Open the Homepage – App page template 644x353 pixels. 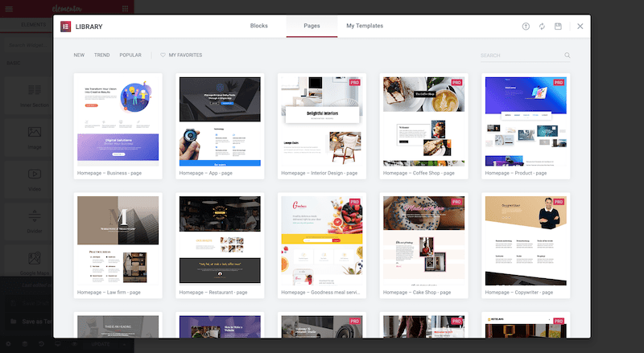220,126
